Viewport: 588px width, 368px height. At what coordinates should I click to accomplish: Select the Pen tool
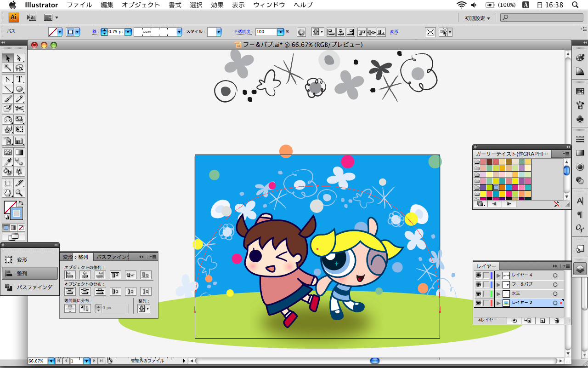coord(8,79)
